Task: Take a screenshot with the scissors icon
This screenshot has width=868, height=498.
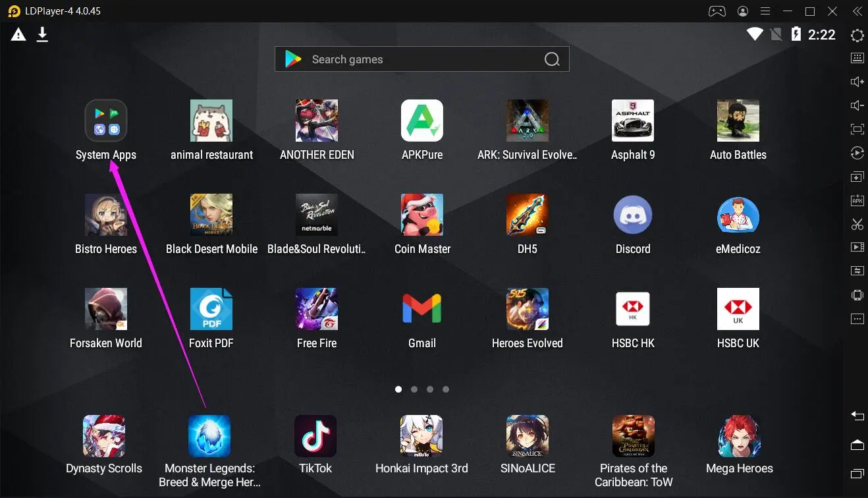Action: point(857,224)
